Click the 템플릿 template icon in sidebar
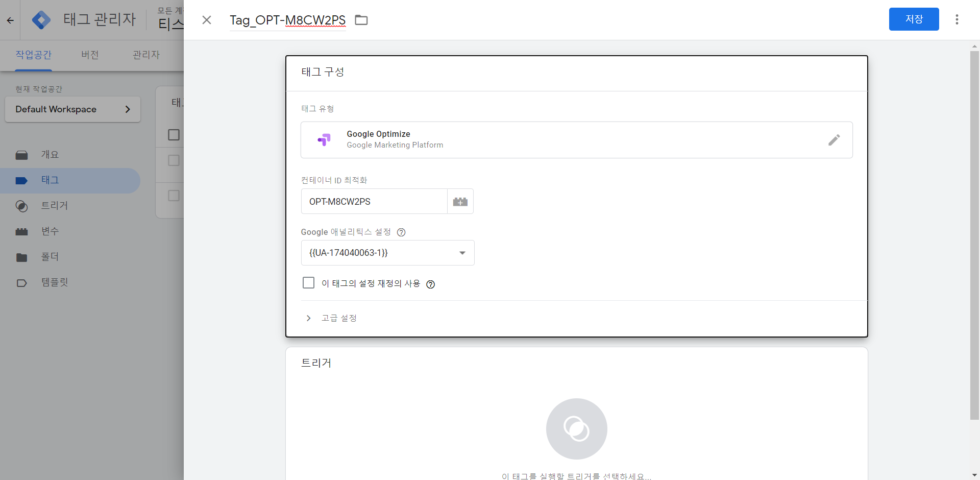Viewport: 980px width, 480px height. [x=21, y=283]
